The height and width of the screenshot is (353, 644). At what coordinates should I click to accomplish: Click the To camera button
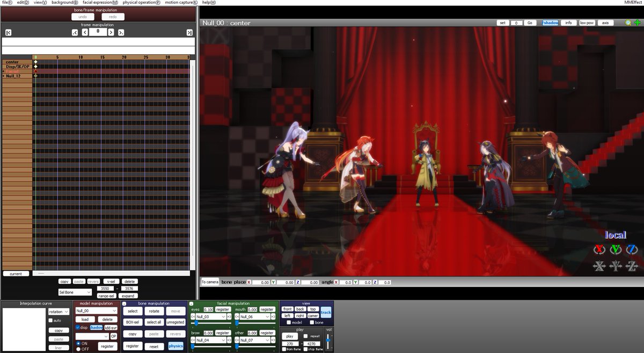click(x=210, y=282)
